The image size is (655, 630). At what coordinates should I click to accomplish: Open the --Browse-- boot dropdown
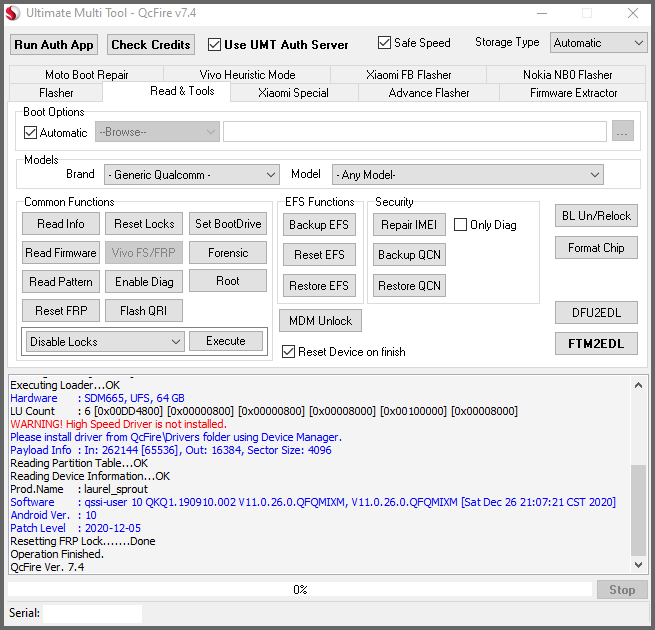(x=157, y=132)
